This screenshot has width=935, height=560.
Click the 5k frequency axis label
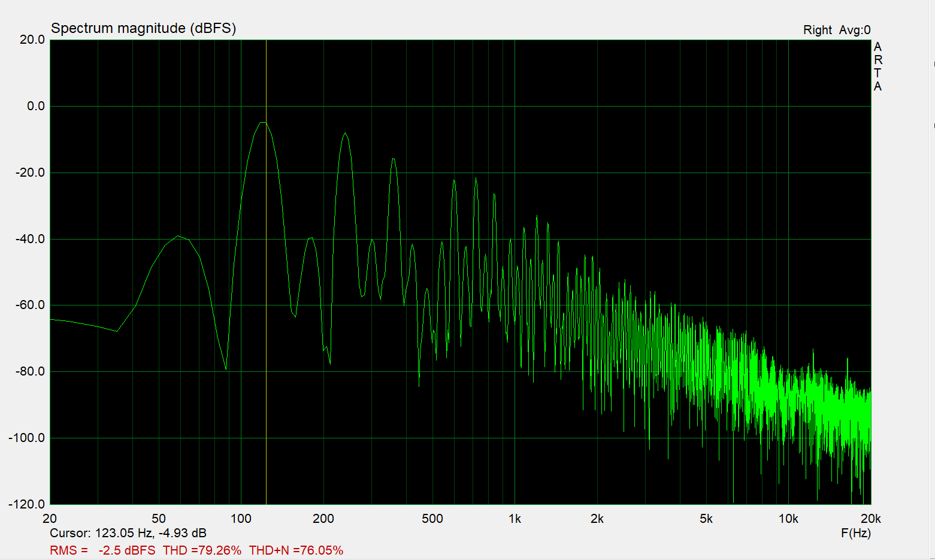tap(706, 519)
